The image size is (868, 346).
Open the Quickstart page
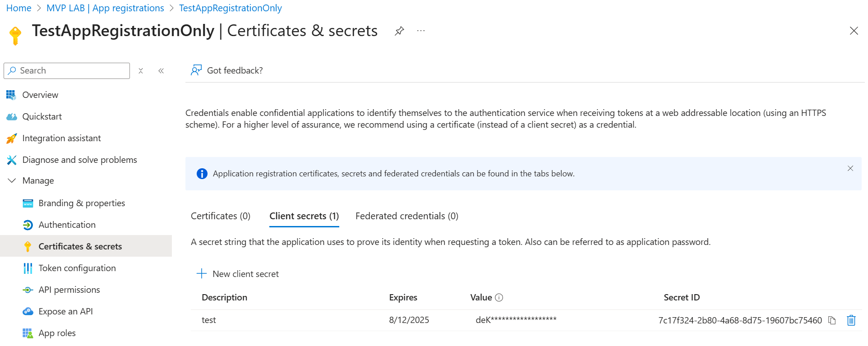point(42,116)
